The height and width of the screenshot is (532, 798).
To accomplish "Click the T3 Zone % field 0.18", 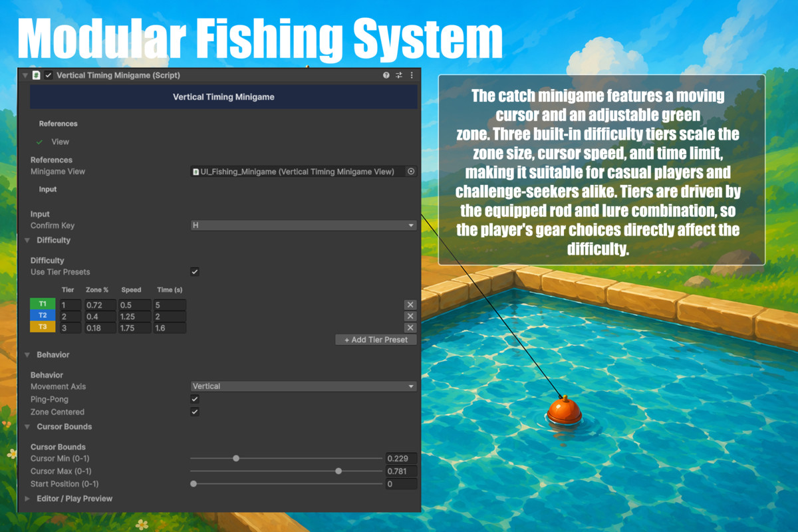I will (x=100, y=327).
